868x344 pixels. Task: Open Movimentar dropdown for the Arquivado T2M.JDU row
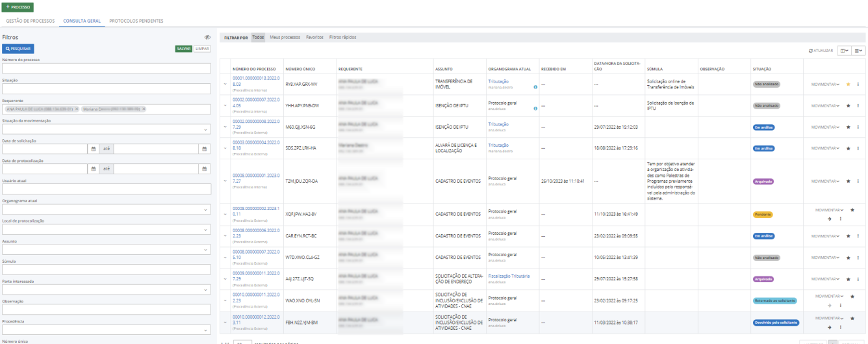point(825,181)
